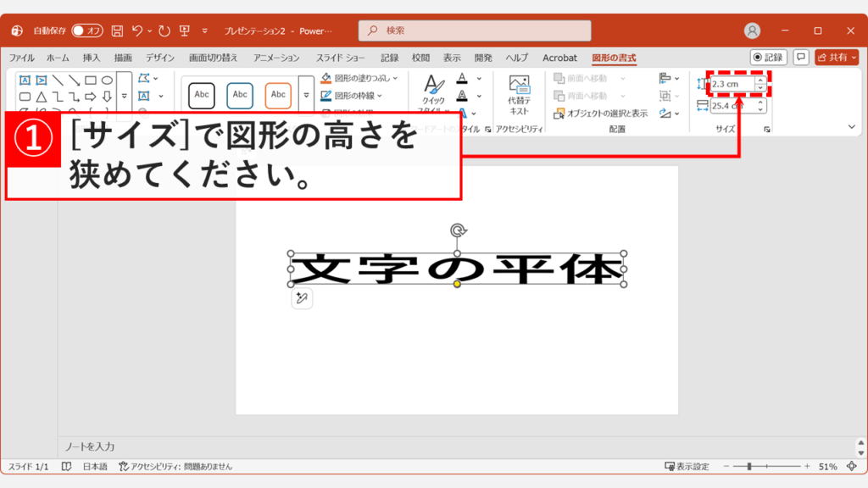This screenshot has width=868, height=488.
Task: Select the text box drawing tool
Action: [24, 80]
